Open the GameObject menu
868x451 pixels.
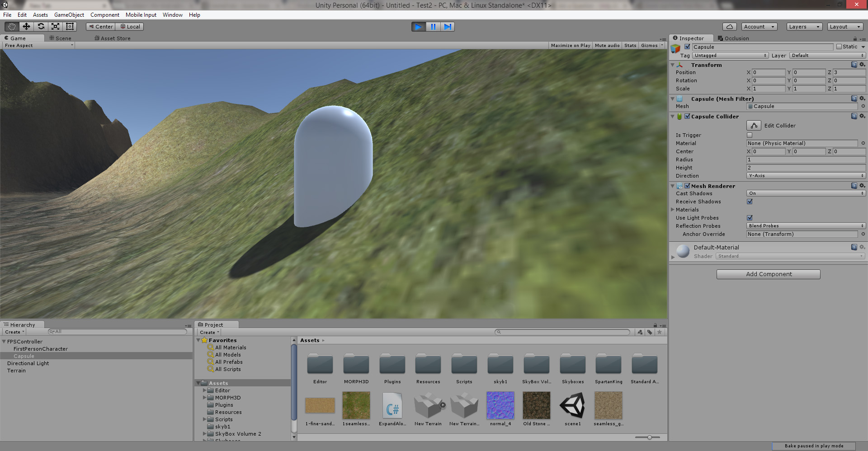[69, 15]
